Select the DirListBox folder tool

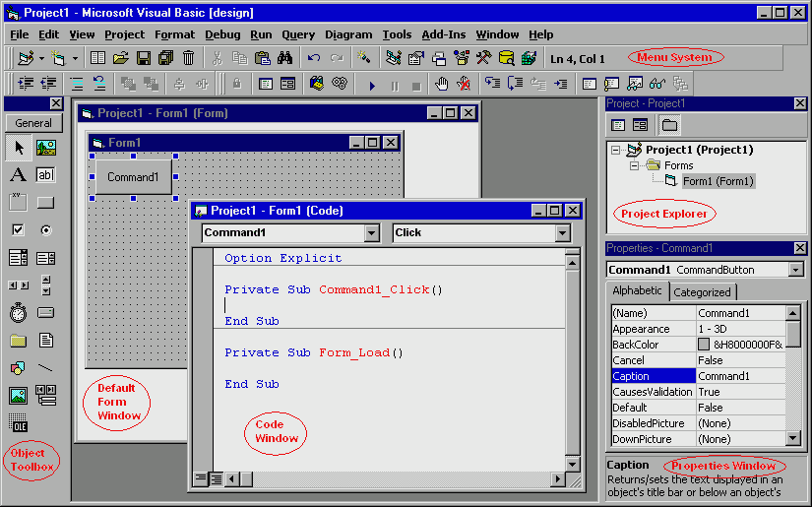(19, 341)
